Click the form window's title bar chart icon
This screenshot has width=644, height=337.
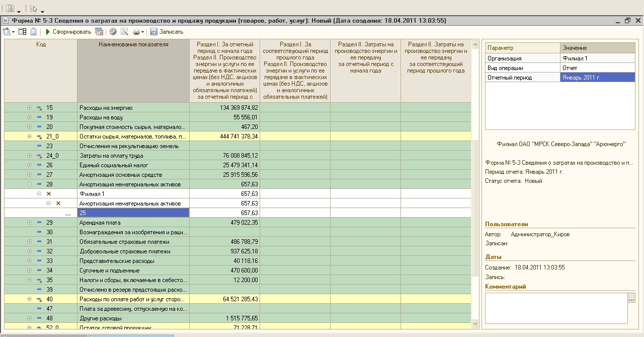(6, 21)
